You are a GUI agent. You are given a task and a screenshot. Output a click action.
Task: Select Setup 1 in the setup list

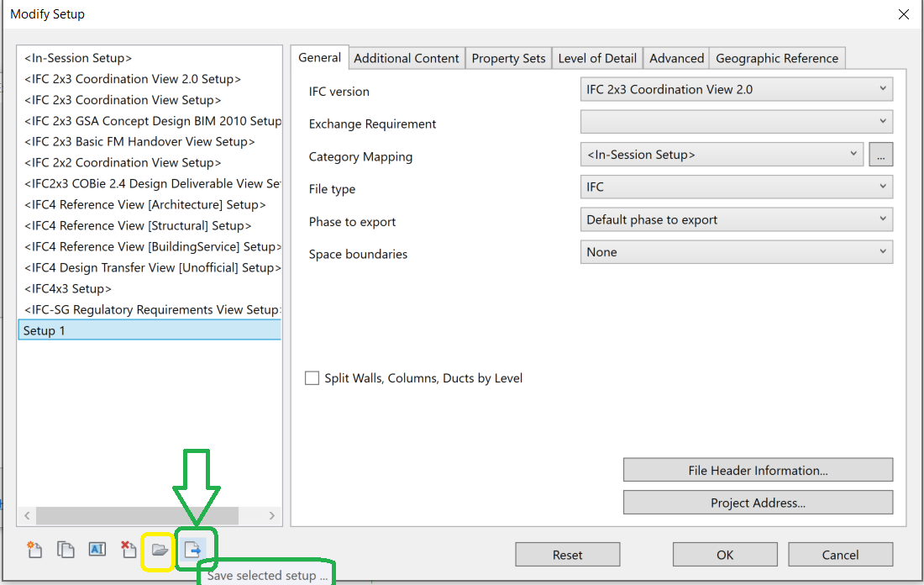click(150, 329)
